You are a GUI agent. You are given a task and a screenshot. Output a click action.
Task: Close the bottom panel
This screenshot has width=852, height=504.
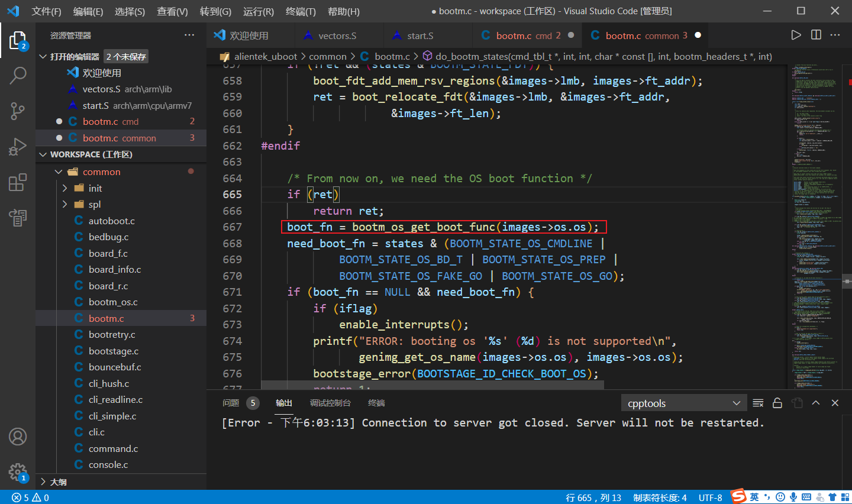click(x=835, y=403)
